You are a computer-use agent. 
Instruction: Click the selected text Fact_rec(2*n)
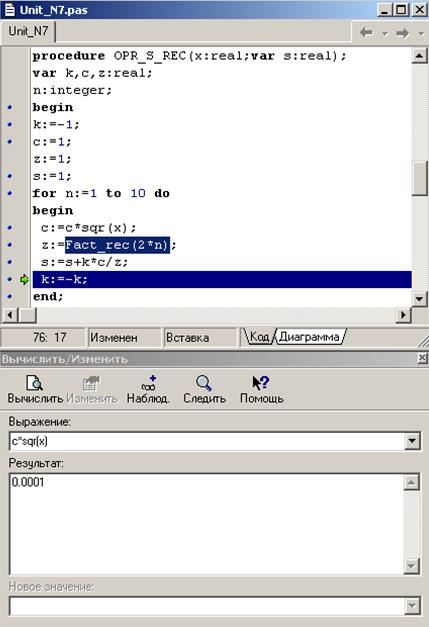pyautogui.click(x=117, y=245)
